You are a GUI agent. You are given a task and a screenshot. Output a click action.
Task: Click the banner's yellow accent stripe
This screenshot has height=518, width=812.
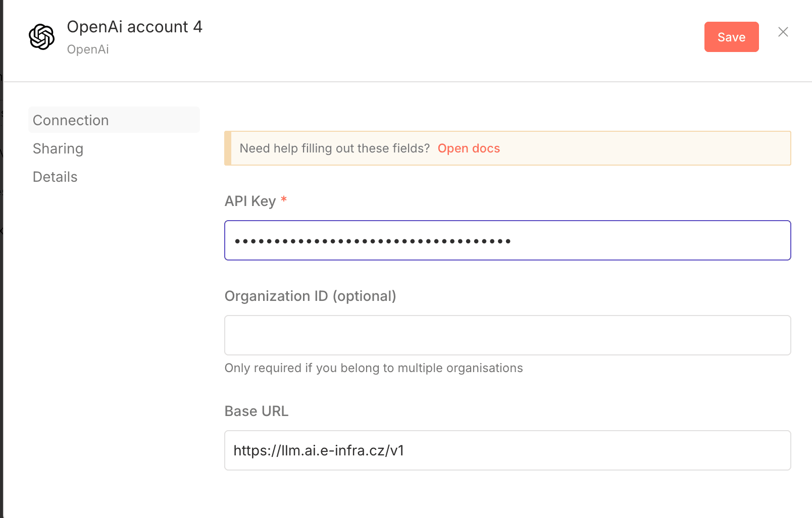pyautogui.click(x=228, y=148)
